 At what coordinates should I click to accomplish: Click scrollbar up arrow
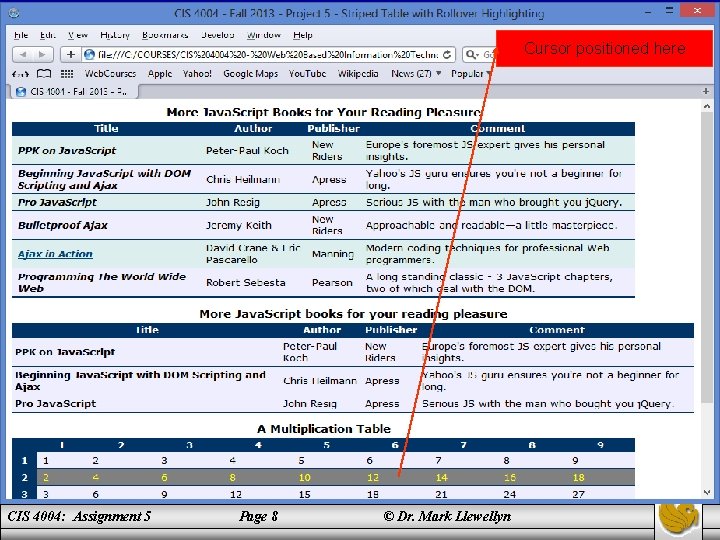pyautogui.click(x=707, y=106)
